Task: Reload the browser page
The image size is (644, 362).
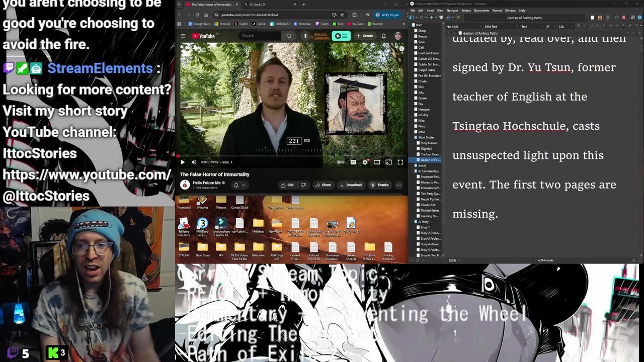Action: coord(197,15)
